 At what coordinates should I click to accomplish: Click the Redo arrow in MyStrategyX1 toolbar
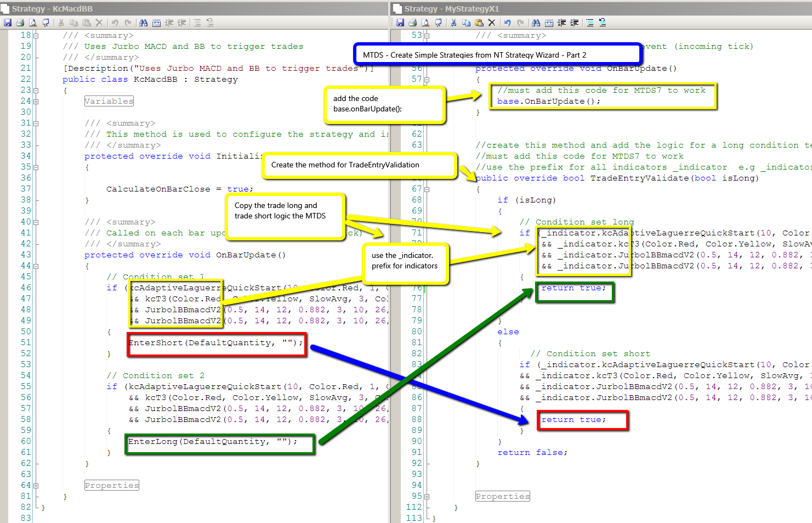520,23
